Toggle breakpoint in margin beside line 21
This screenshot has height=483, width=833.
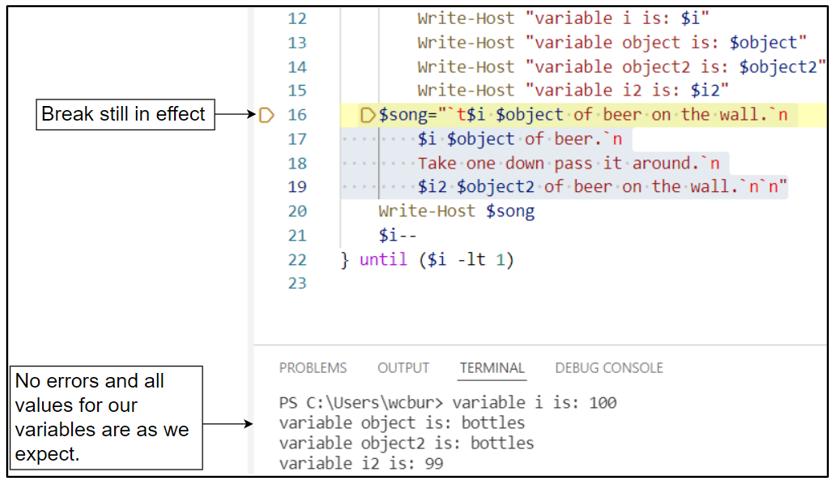click(x=266, y=235)
